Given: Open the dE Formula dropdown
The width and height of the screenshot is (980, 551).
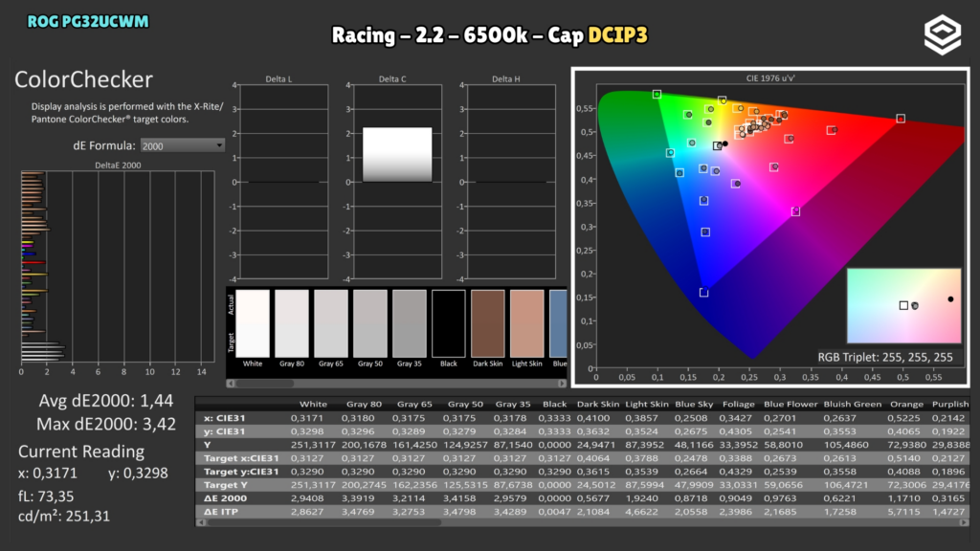Looking at the screenshot, I should click(x=182, y=145).
